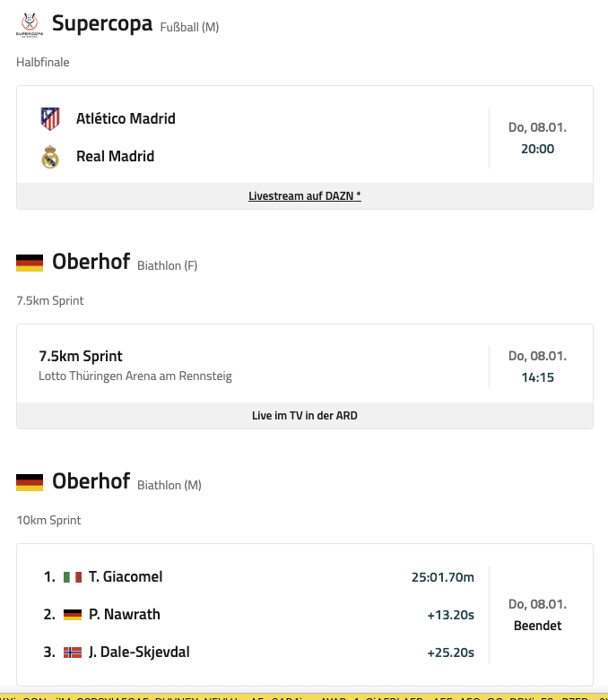Click the Beendet status of 10km Sprint
Viewport: 608px width, 700px height.
[x=537, y=626]
